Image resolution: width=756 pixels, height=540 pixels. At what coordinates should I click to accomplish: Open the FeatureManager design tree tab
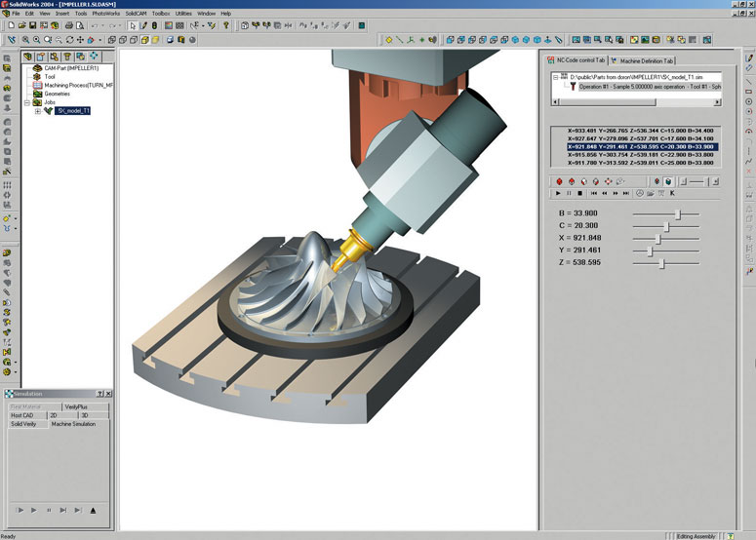pyautogui.click(x=27, y=57)
